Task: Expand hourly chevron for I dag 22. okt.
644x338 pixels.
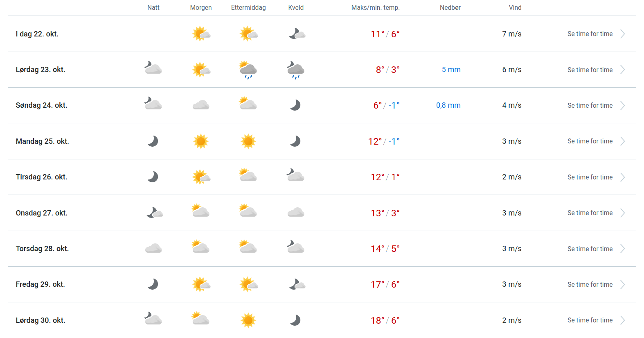Action: coord(622,34)
